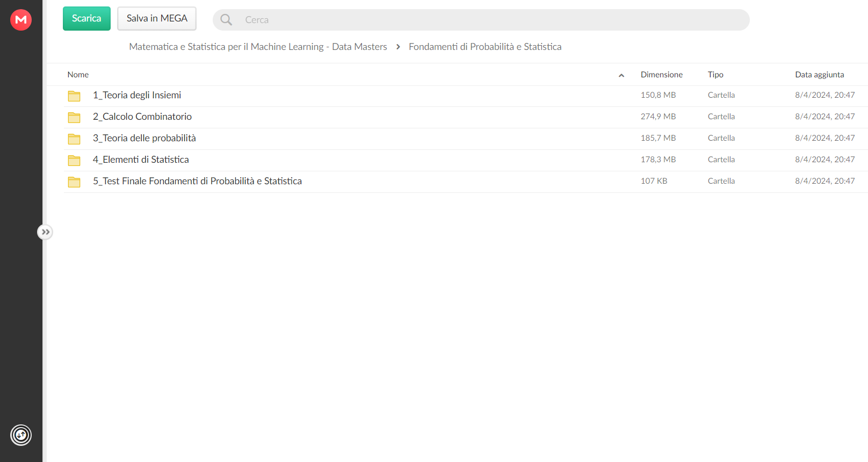The width and height of the screenshot is (868, 462).
Task: Click folder icon of 3_Teoria delle probabilità
Action: click(74, 139)
